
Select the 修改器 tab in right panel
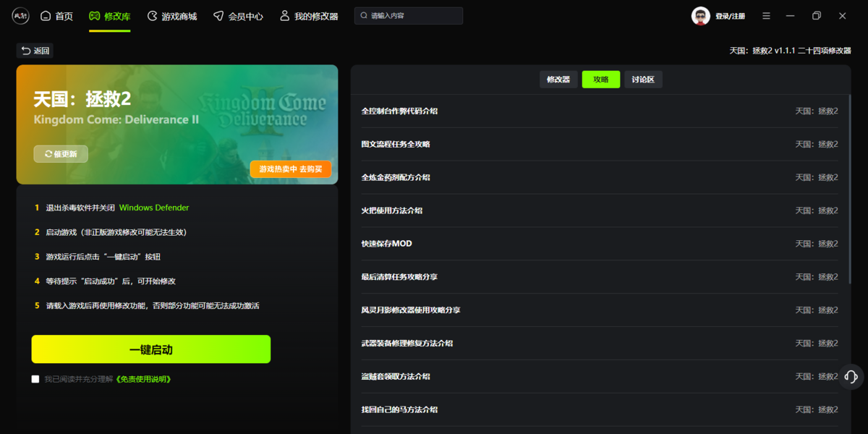tap(558, 80)
